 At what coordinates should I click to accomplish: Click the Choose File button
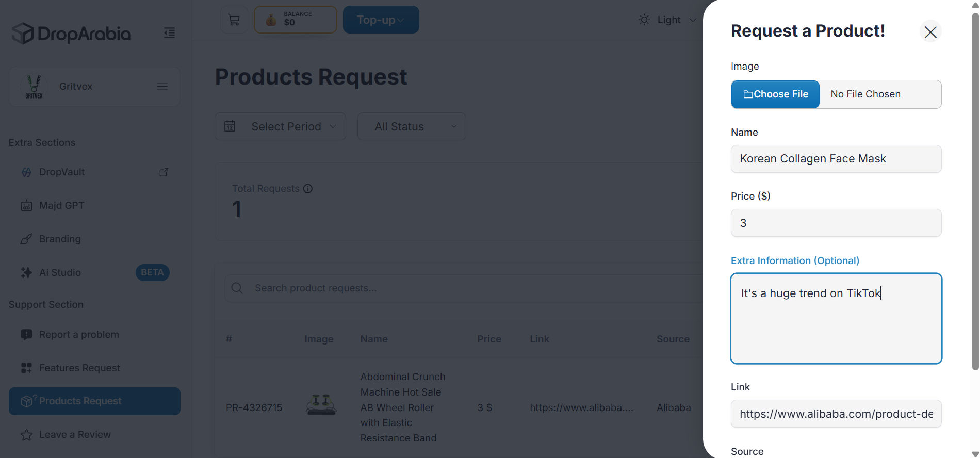(775, 94)
